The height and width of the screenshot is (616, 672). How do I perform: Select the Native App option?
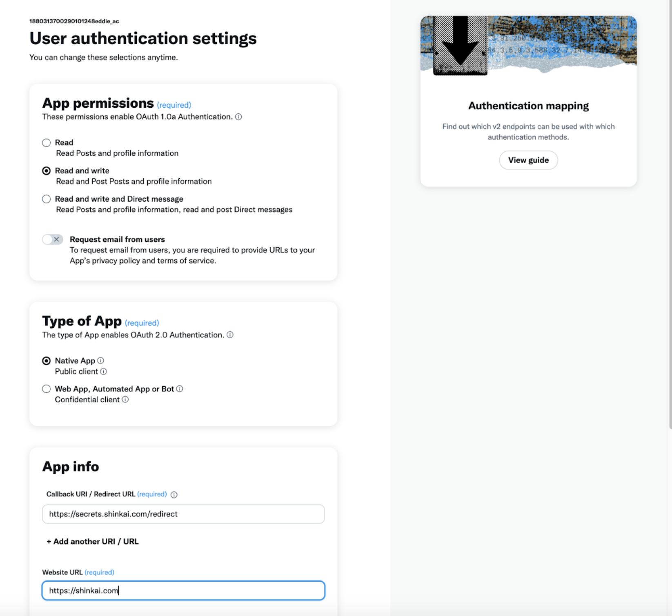(x=46, y=361)
